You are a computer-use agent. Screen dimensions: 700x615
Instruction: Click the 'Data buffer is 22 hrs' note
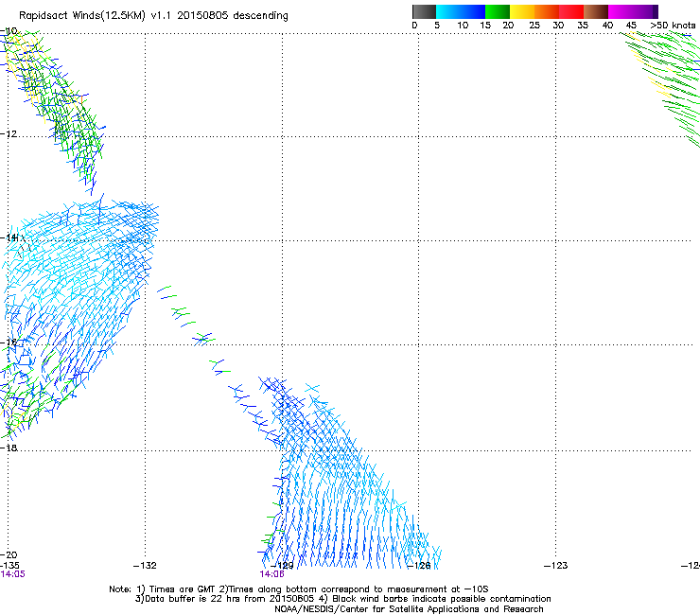[x=343, y=599]
